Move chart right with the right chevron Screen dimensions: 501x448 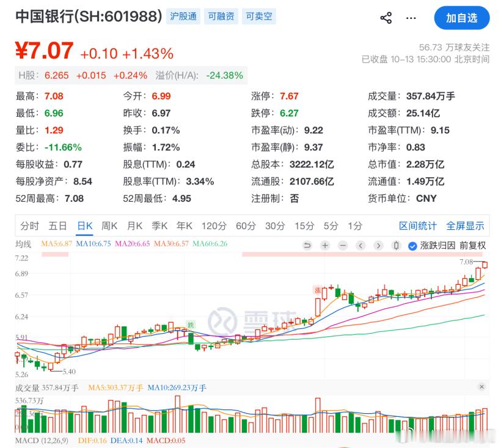379,246
